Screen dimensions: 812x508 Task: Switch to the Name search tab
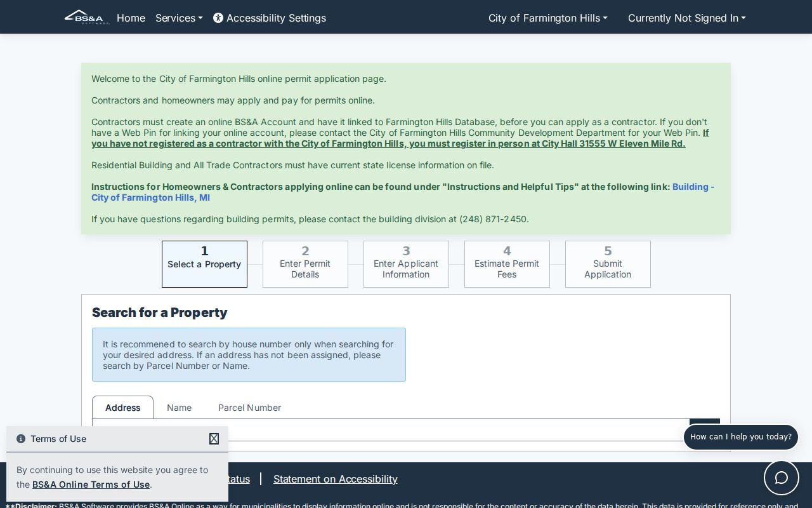pos(179,408)
